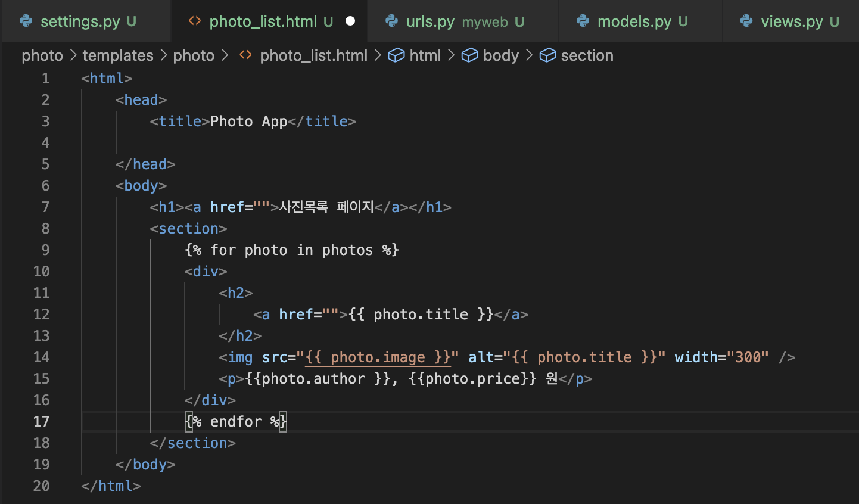Image resolution: width=859 pixels, height=504 pixels.
Task: Select the photo_list.html tab
Action: pos(270,21)
